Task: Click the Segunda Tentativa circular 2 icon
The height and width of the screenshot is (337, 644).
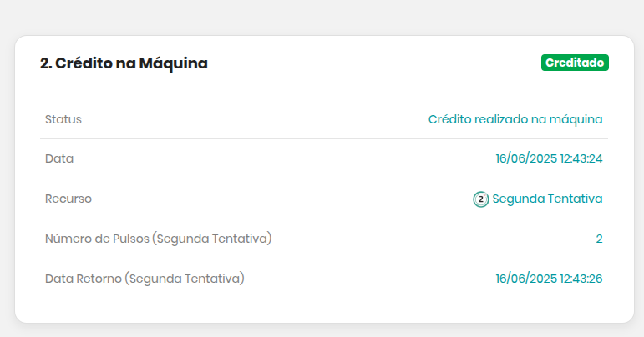Action: point(480,199)
